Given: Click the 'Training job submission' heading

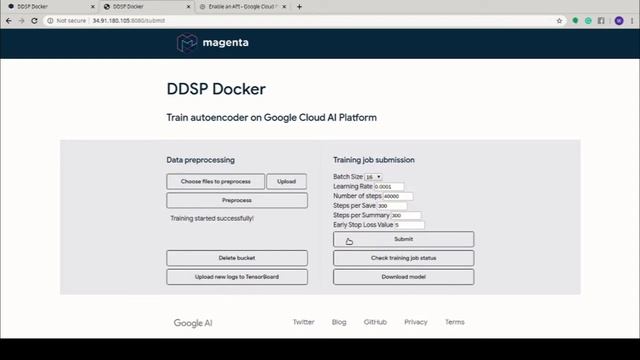Looking at the screenshot, I should coord(373,160).
